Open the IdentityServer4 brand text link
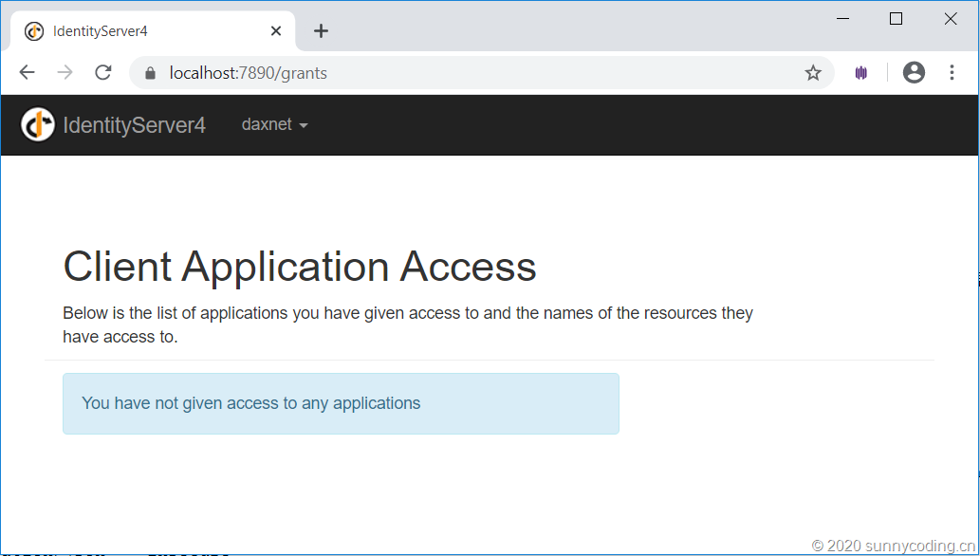The width and height of the screenshot is (980, 556). (x=134, y=125)
